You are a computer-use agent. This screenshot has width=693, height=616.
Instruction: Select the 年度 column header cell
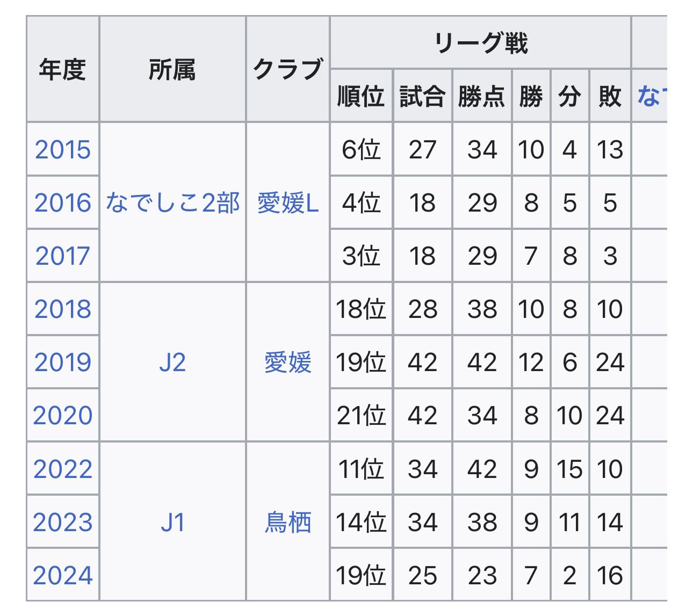tap(63, 69)
